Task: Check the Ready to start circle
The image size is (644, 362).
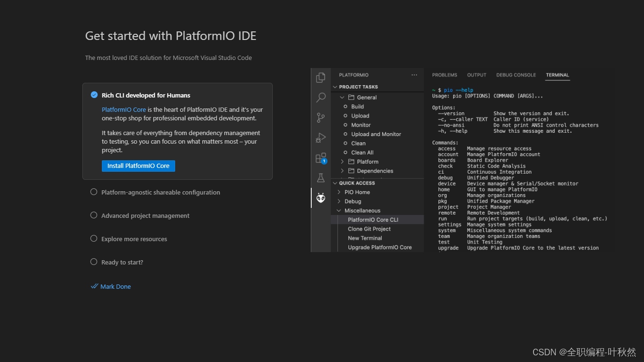Action: (x=94, y=262)
